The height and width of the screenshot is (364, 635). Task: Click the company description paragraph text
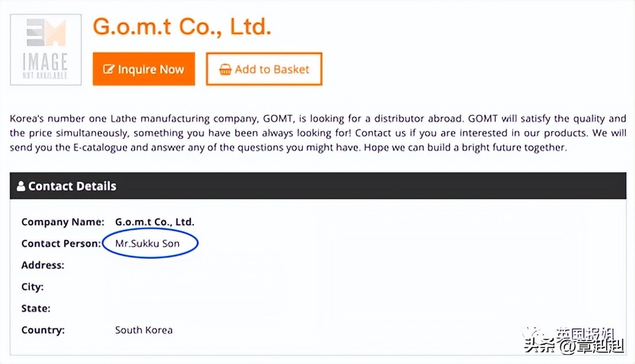(x=317, y=133)
